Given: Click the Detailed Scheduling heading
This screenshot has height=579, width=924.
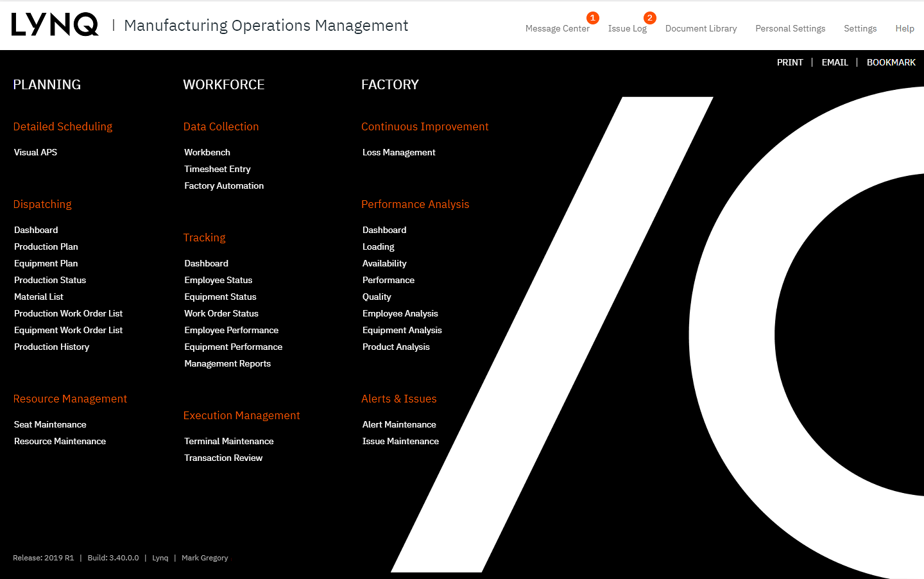Looking at the screenshot, I should pyautogui.click(x=63, y=126).
